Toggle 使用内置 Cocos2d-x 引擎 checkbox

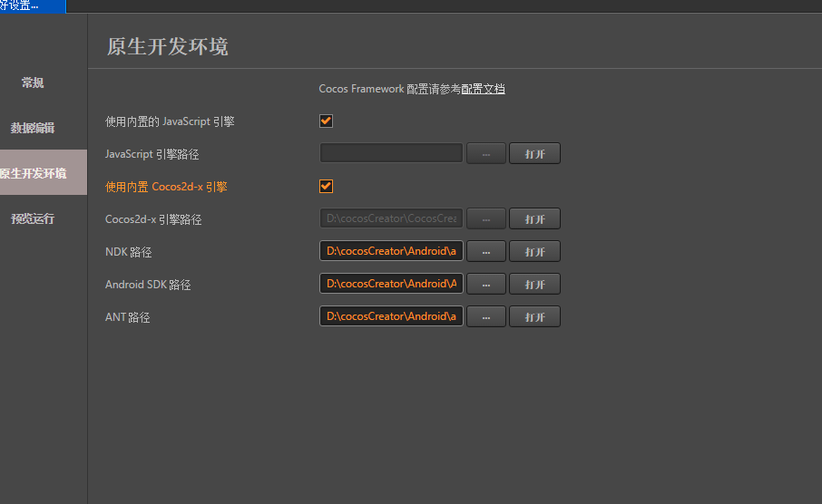[x=326, y=187]
